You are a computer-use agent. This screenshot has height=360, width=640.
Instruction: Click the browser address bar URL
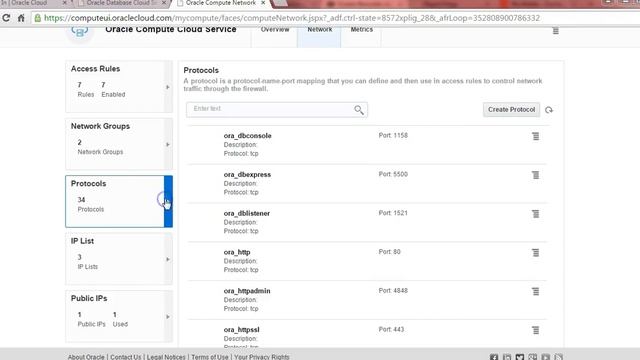[x=292, y=18]
